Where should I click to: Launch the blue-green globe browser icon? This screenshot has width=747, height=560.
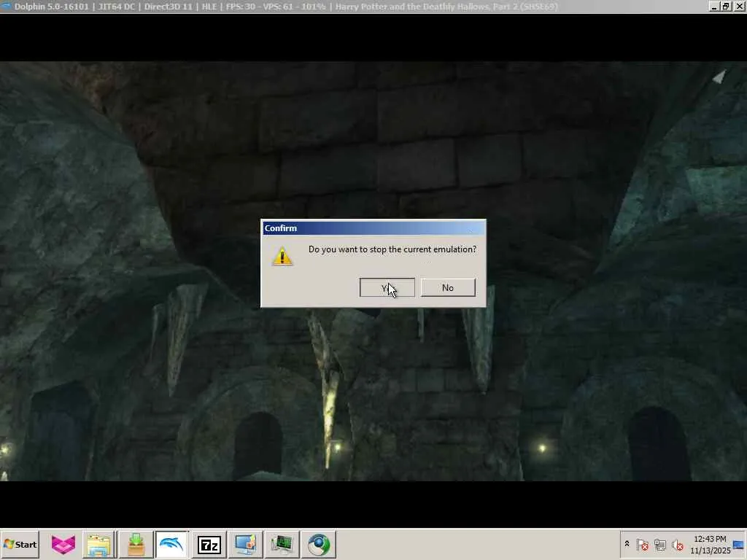[x=319, y=544]
